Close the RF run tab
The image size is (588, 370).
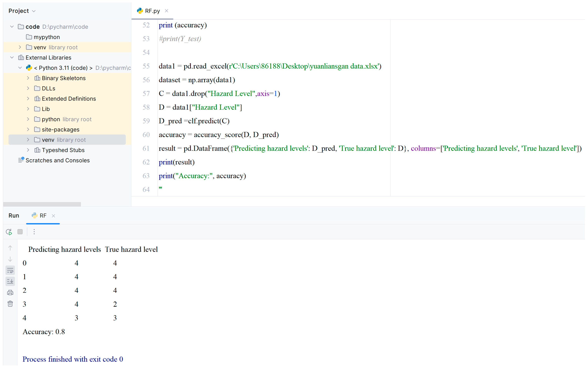[x=53, y=216]
